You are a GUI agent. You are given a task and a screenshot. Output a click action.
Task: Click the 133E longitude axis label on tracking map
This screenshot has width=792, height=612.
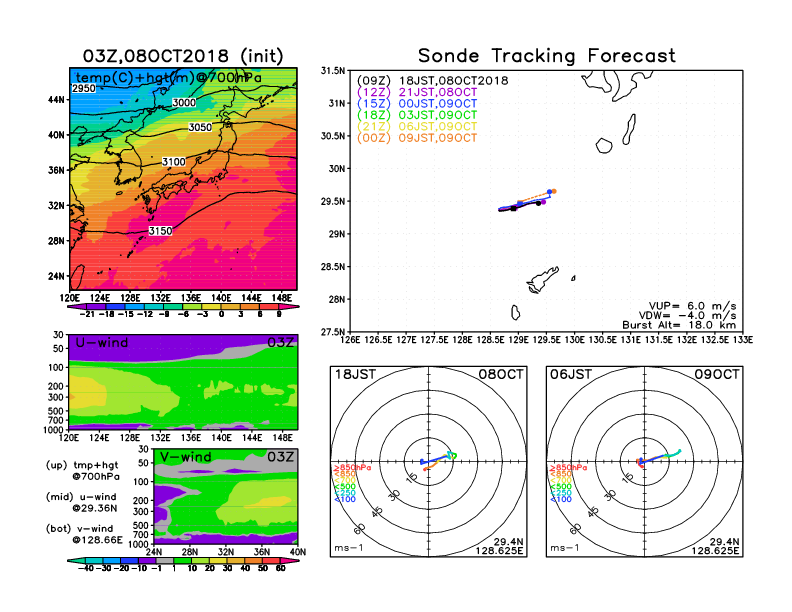743,340
